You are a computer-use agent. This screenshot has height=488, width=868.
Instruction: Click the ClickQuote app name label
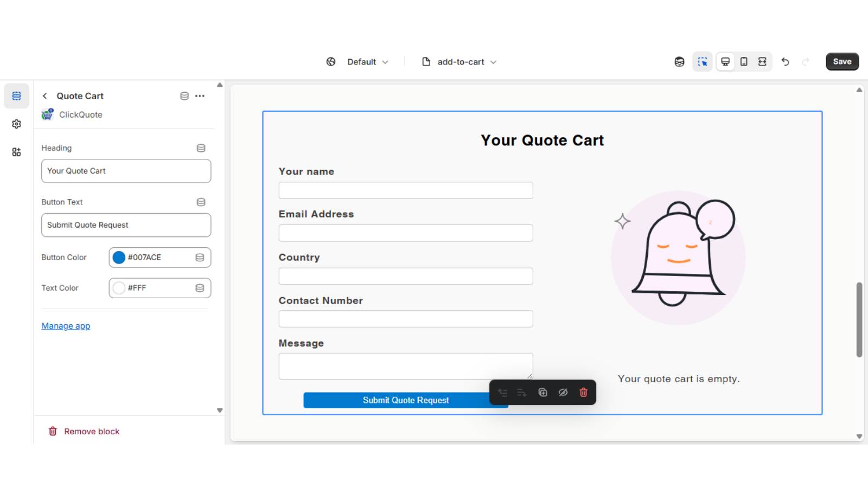81,114
